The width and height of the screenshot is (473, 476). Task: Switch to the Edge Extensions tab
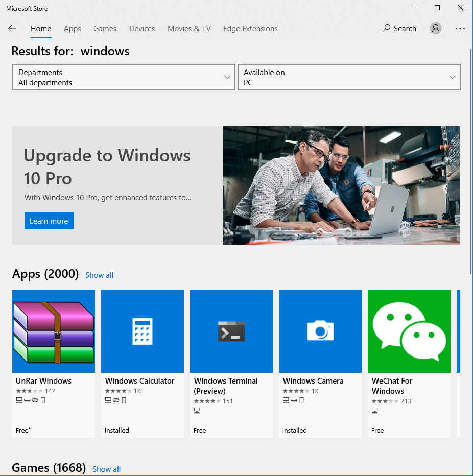pyautogui.click(x=250, y=29)
